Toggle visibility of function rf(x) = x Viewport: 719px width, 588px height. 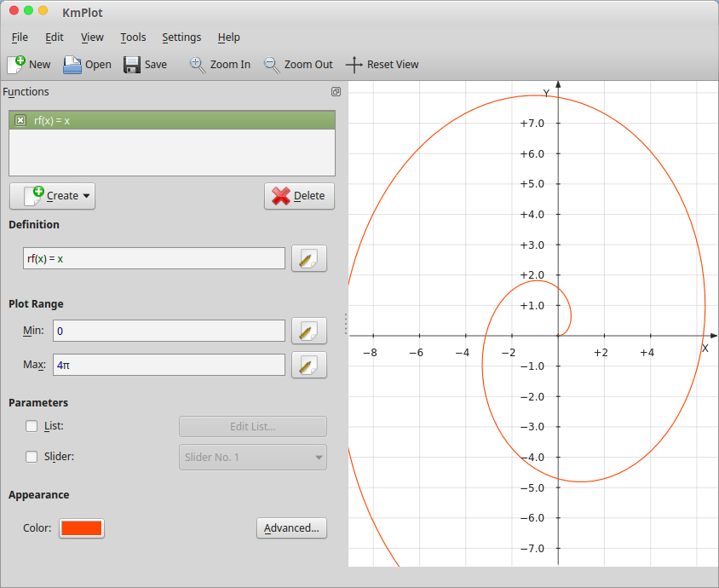(20, 120)
